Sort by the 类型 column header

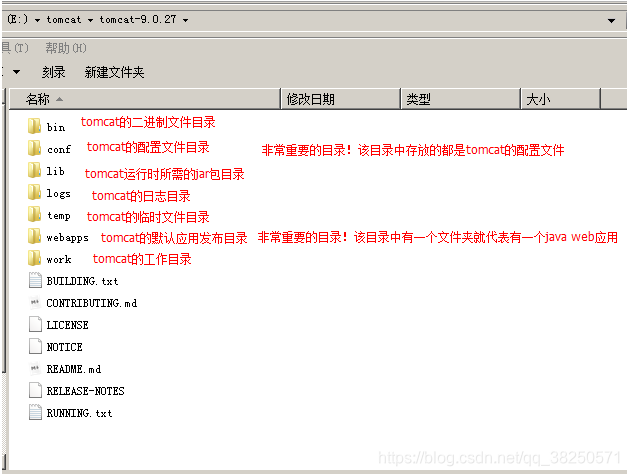click(461, 99)
